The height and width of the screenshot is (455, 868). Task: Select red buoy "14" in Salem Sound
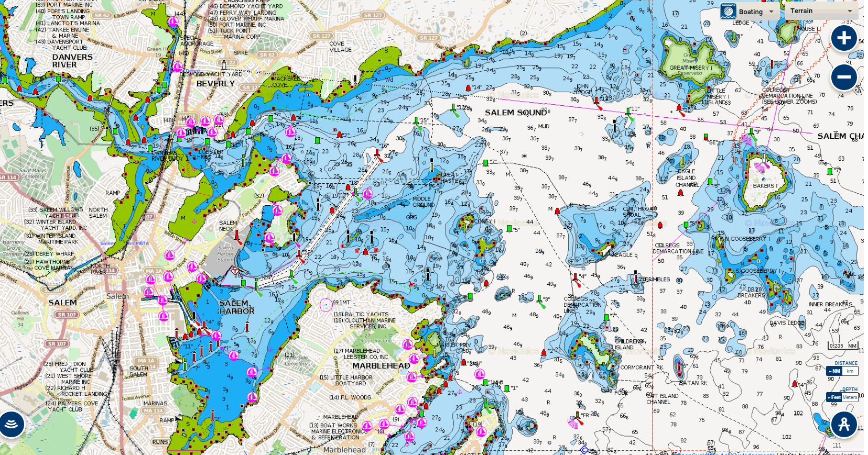(469, 87)
